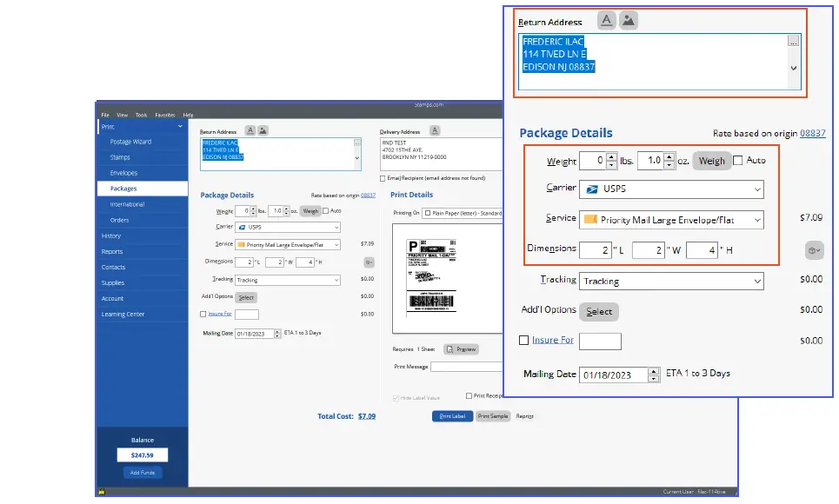This screenshot has width=839, height=504.
Task: Click the Print Message input field
Action: pos(467,367)
